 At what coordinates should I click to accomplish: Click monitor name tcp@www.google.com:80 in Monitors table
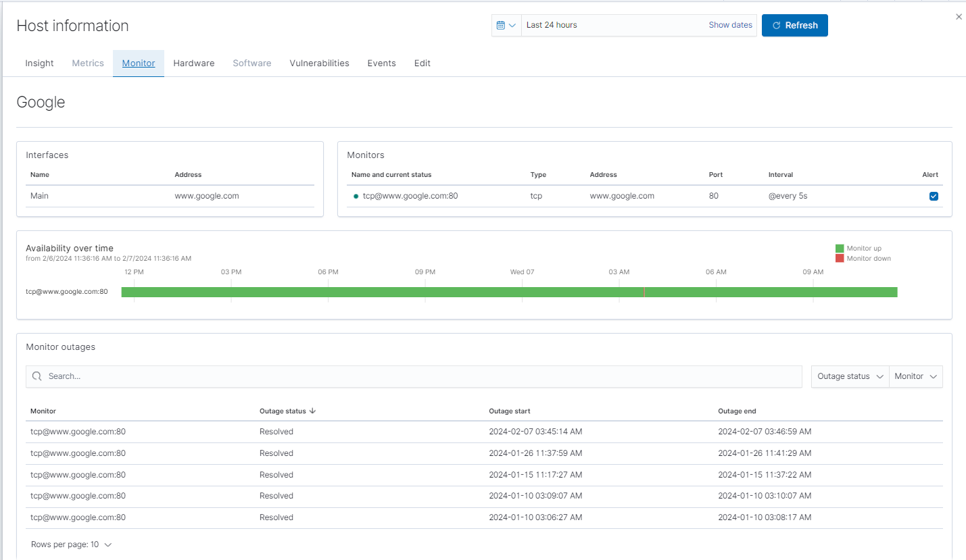(x=410, y=196)
